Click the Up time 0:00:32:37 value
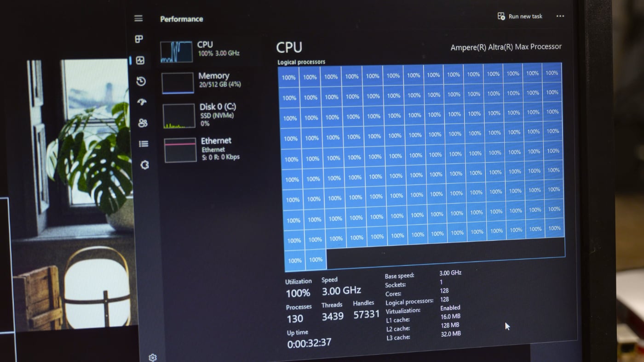644x362 pixels. point(309,343)
